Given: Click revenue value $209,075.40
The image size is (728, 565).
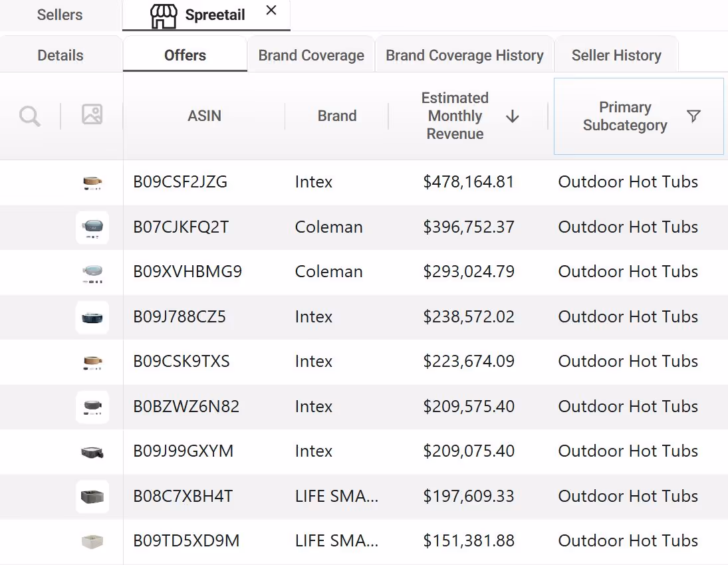Looking at the screenshot, I should [x=469, y=451].
